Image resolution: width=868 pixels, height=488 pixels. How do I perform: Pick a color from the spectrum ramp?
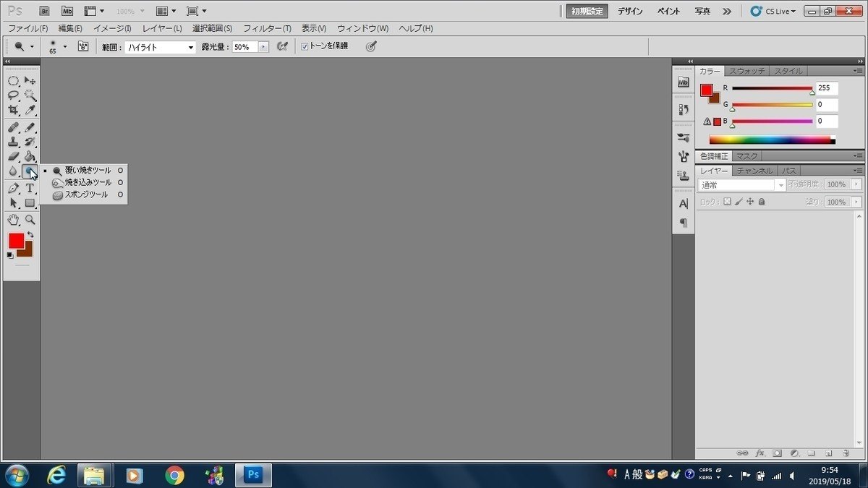772,140
